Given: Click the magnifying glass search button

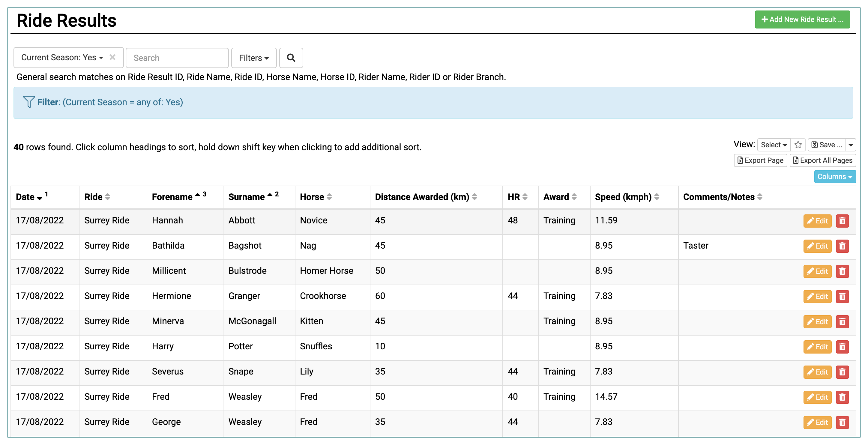Looking at the screenshot, I should (x=291, y=58).
